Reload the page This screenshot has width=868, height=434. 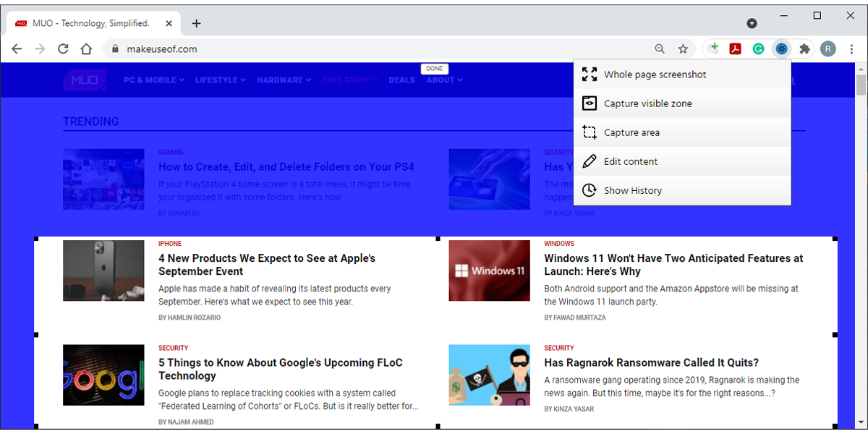(63, 48)
